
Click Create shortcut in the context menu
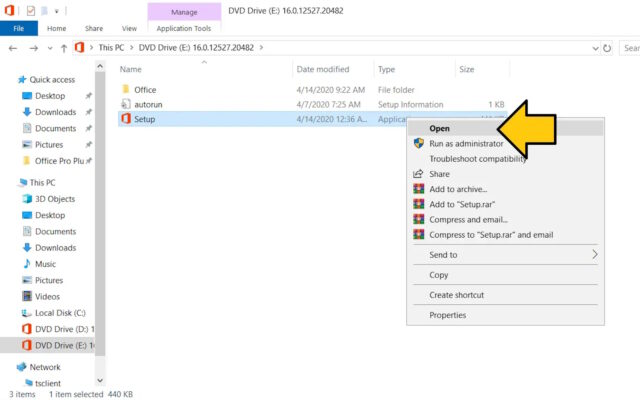pyautogui.click(x=456, y=295)
